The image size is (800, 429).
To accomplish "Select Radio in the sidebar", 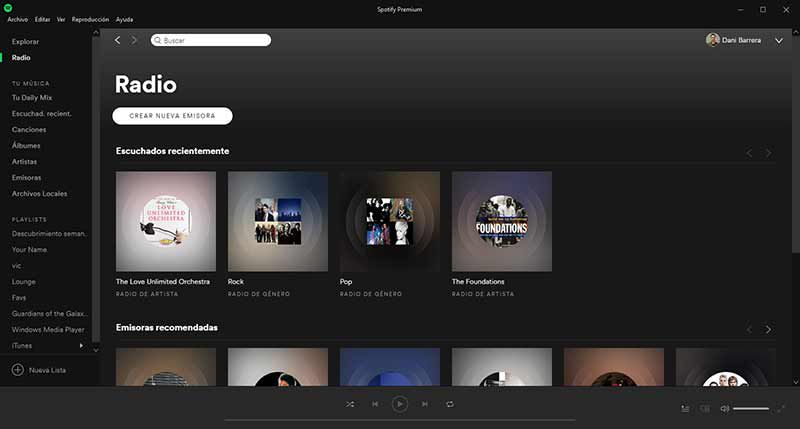I will point(21,58).
